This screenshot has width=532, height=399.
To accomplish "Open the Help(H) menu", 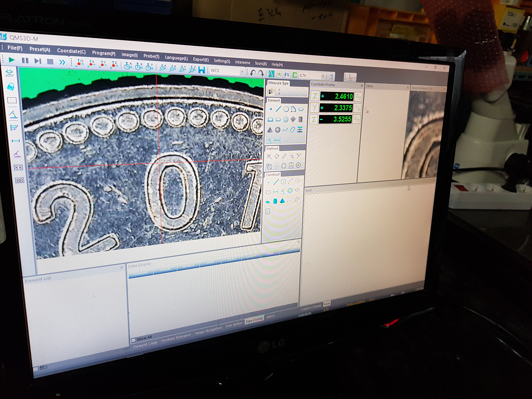I will (x=277, y=65).
